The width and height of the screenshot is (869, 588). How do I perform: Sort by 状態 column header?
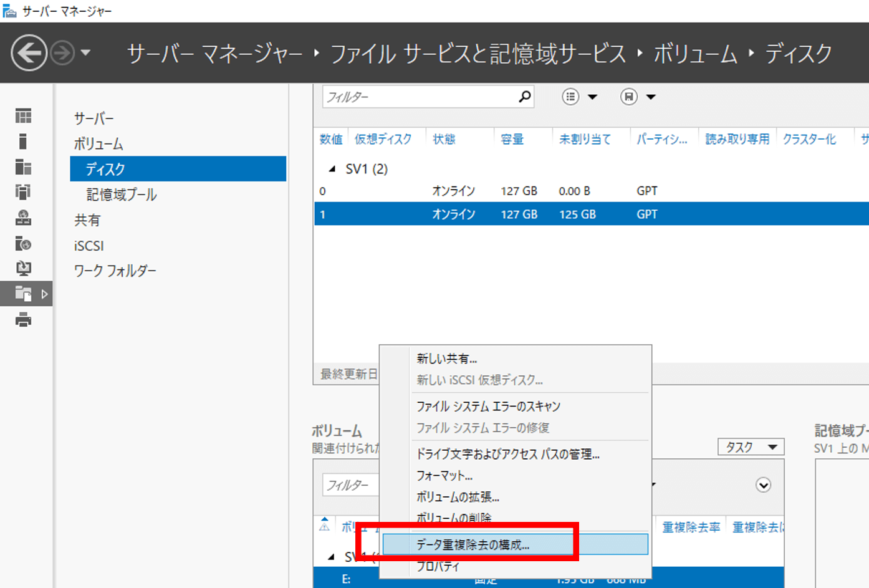[444, 139]
